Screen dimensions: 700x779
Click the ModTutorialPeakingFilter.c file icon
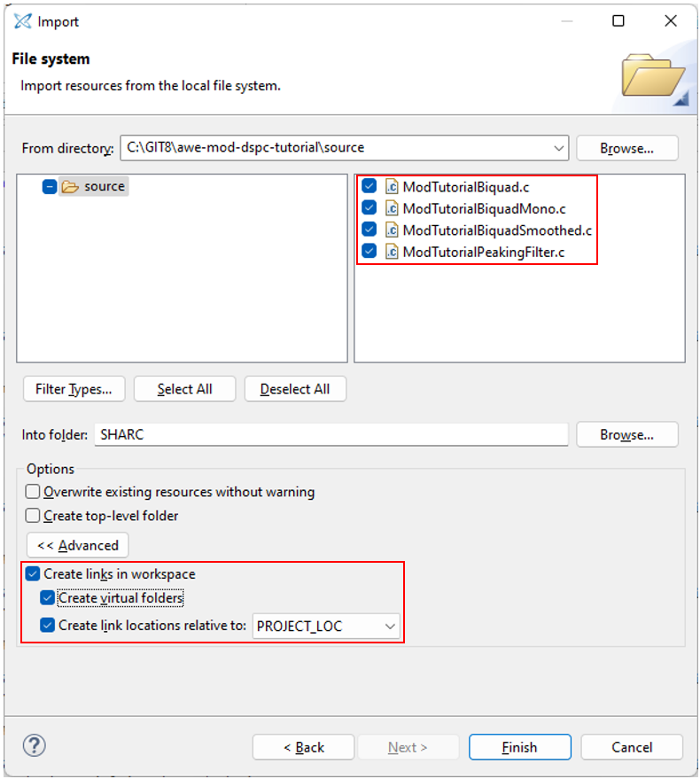pos(391,252)
